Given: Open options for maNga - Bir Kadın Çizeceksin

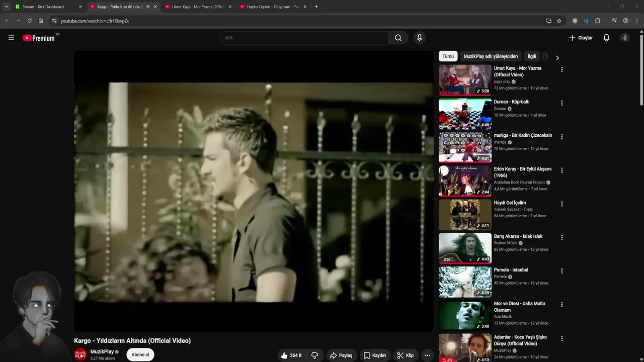Looking at the screenshot, I should click(562, 137).
